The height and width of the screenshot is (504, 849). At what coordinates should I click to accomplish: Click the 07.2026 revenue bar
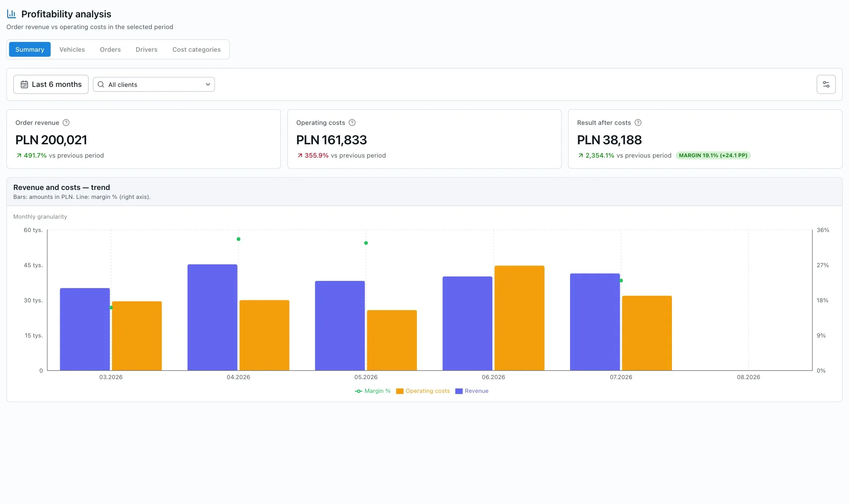tap(595, 322)
